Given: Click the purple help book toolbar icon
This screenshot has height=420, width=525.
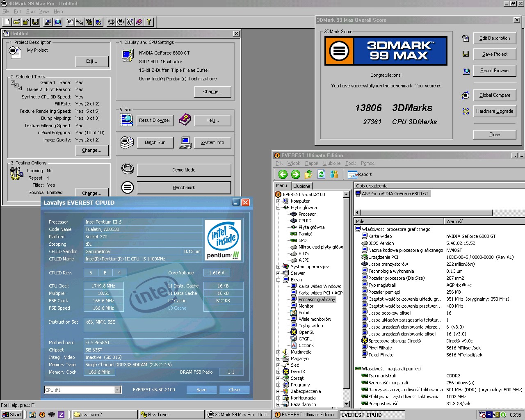Looking at the screenshot, I should (x=139, y=22).
